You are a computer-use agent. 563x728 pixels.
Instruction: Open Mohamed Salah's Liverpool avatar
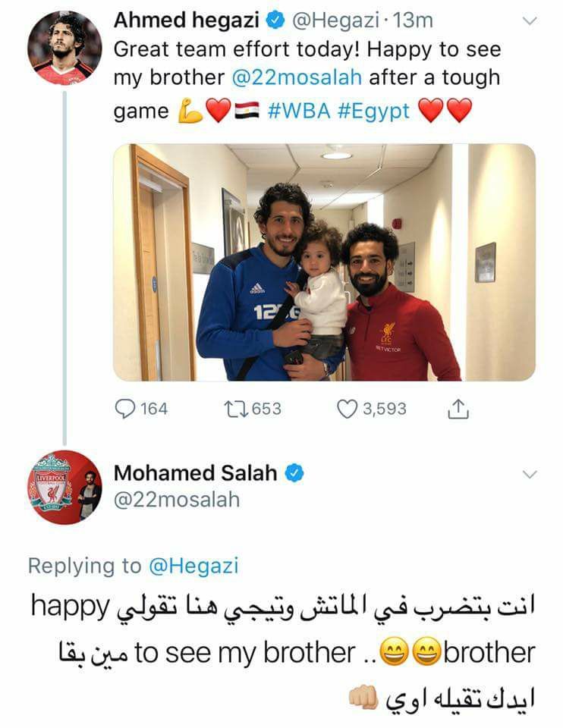coord(64,488)
